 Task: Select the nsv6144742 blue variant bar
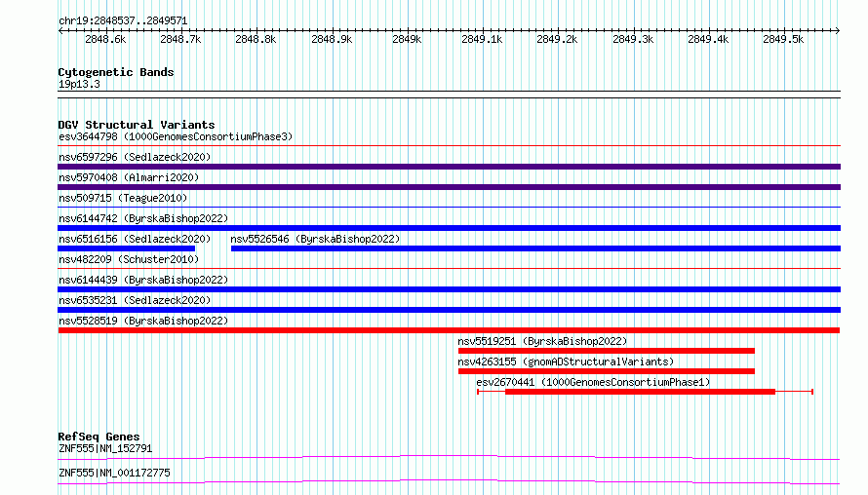[x=449, y=228]
